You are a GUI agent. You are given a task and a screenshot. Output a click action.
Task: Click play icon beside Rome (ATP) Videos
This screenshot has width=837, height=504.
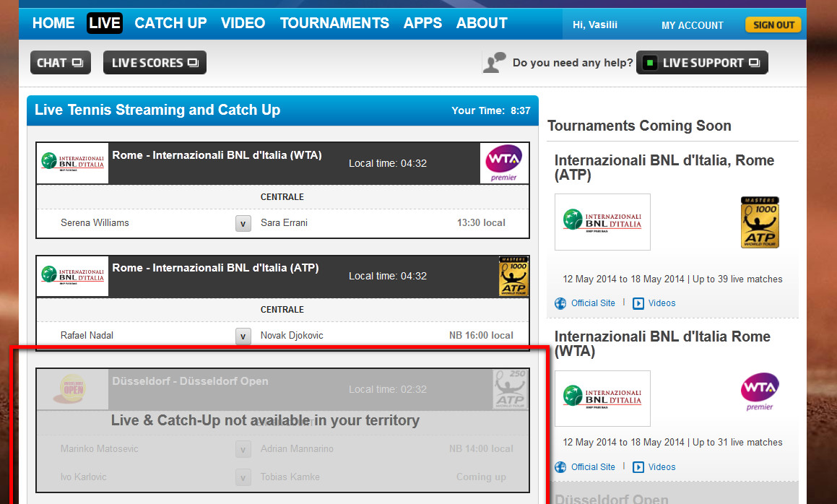point(638,303)
